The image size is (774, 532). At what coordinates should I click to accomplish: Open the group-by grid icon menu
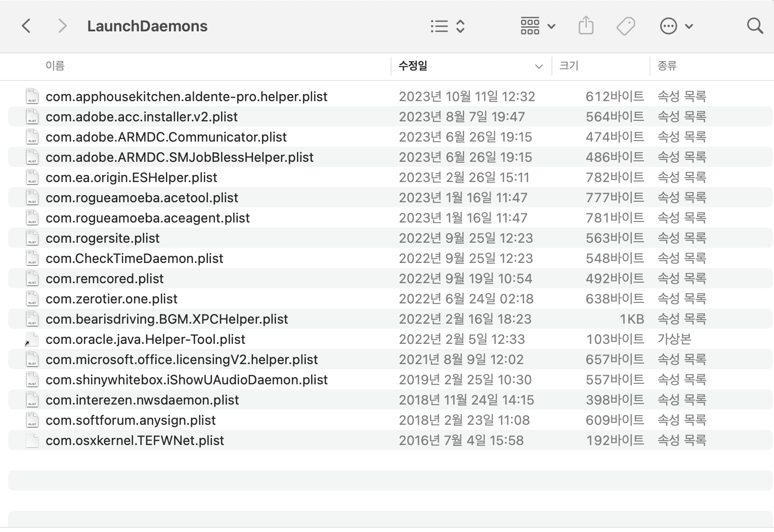click(530, 26)
